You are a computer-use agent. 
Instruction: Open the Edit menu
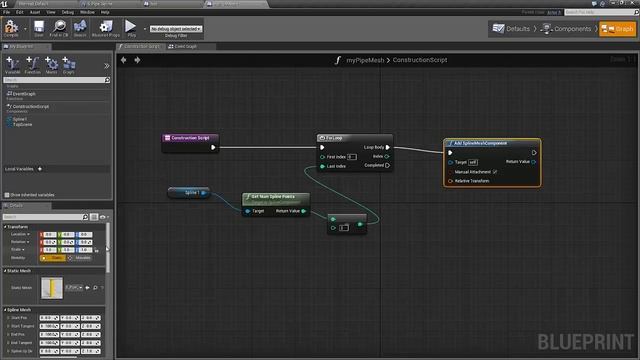tap(20, 12)
